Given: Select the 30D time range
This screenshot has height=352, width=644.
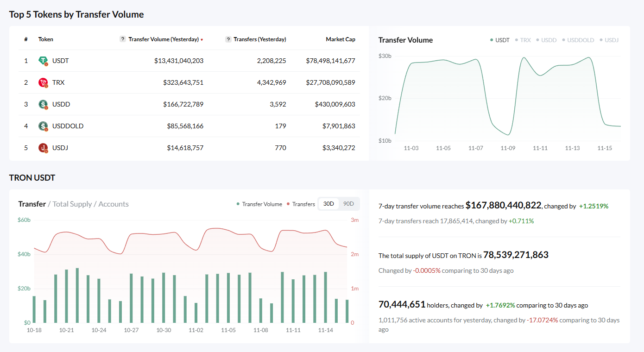Looking at the screenshot, I should [x=328, y=204].
